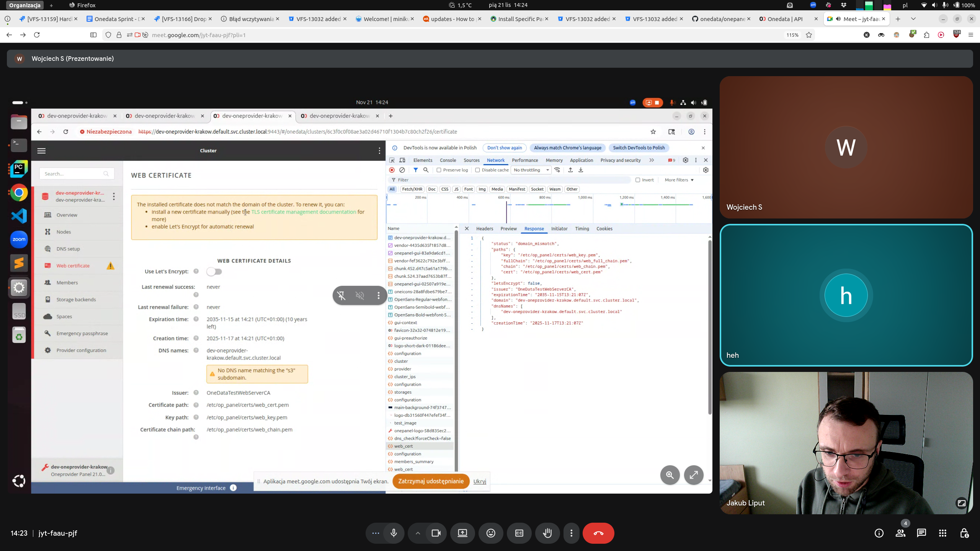The image size is (980, 551).
Task: Click the Ukryj link
Action: click(479, 481)
